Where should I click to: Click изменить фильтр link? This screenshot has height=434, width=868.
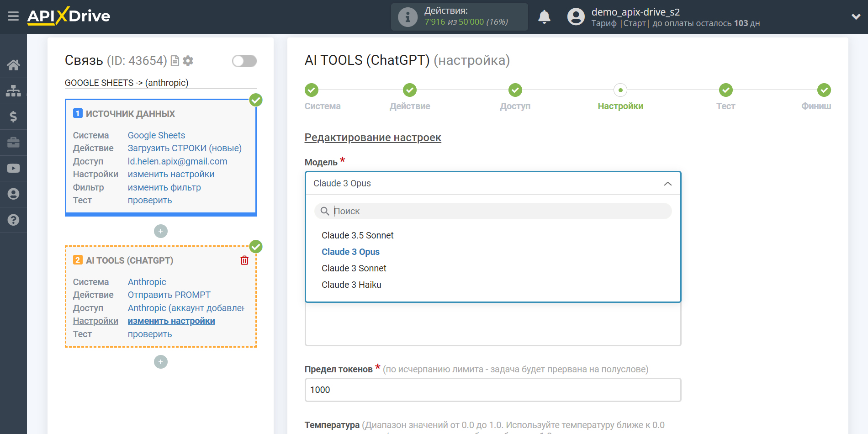pyautogui.click(x=164, y=187)
